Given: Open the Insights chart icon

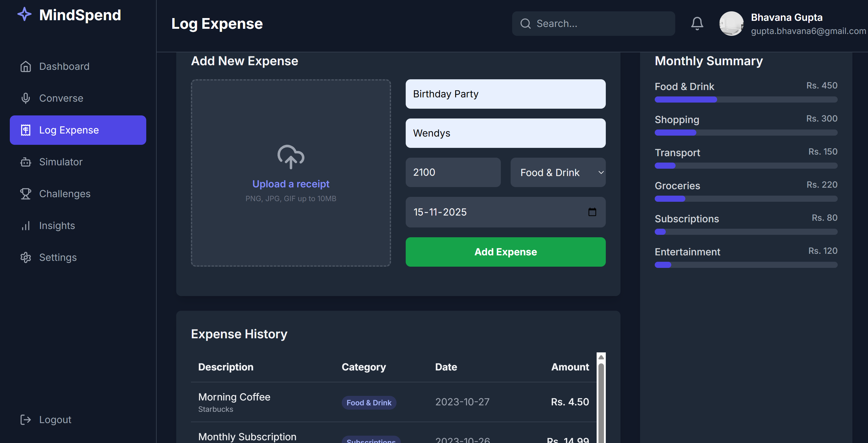Looking at the screenshot, I should tap(25, 225).
